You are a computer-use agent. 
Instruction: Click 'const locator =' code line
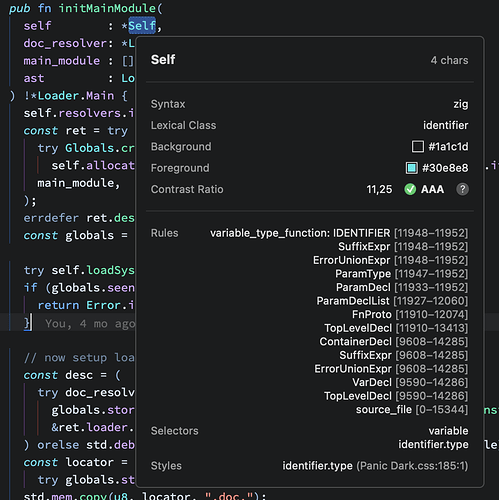(76, 462)
